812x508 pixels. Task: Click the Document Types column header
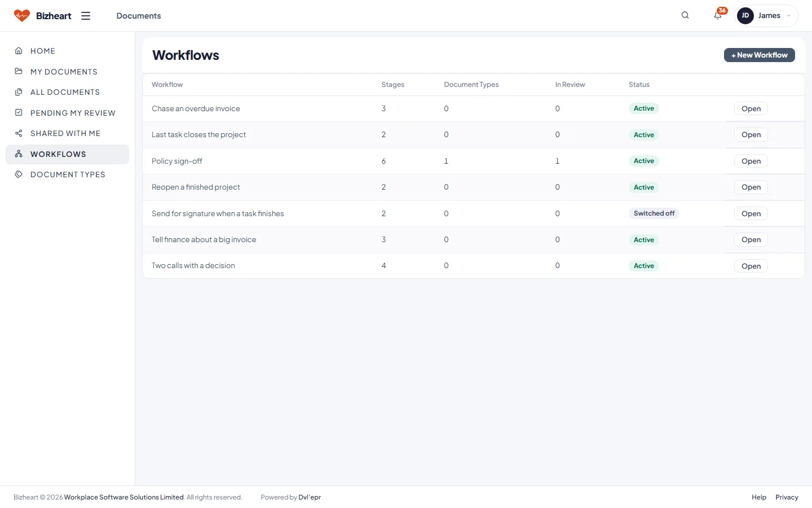pyautogui.click(x=471, y=85)
